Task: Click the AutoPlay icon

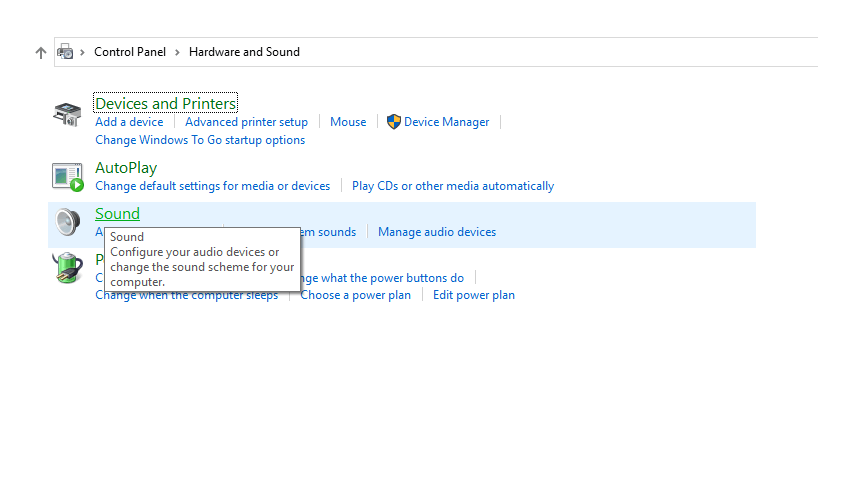Action: tap(68, 177)
